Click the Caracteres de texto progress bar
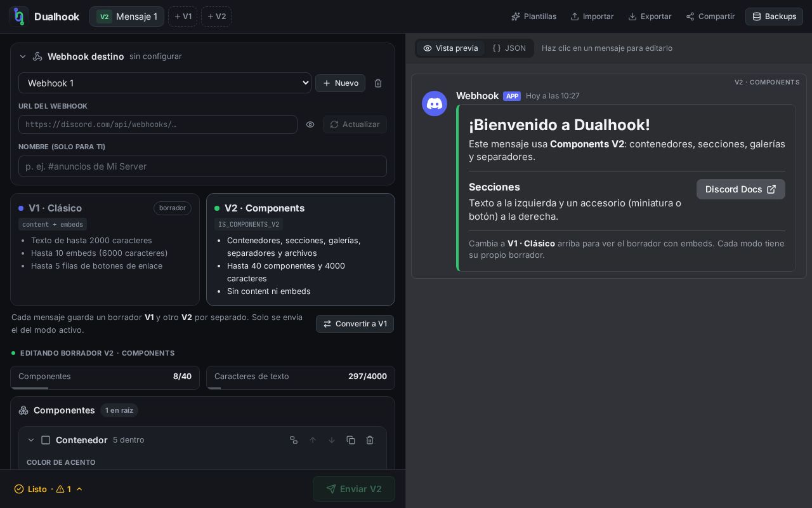The height and width of the screenshot is (508, 812). pos(301,388)
